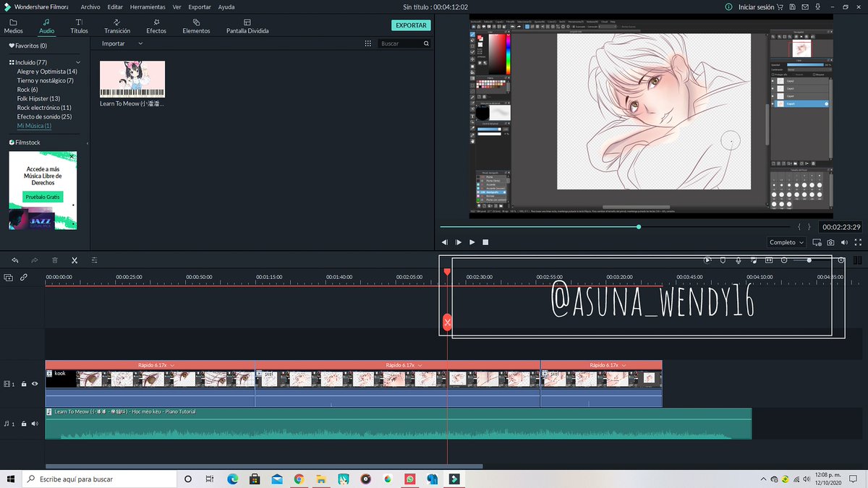Stop the preview playback

tap(486, 242)
